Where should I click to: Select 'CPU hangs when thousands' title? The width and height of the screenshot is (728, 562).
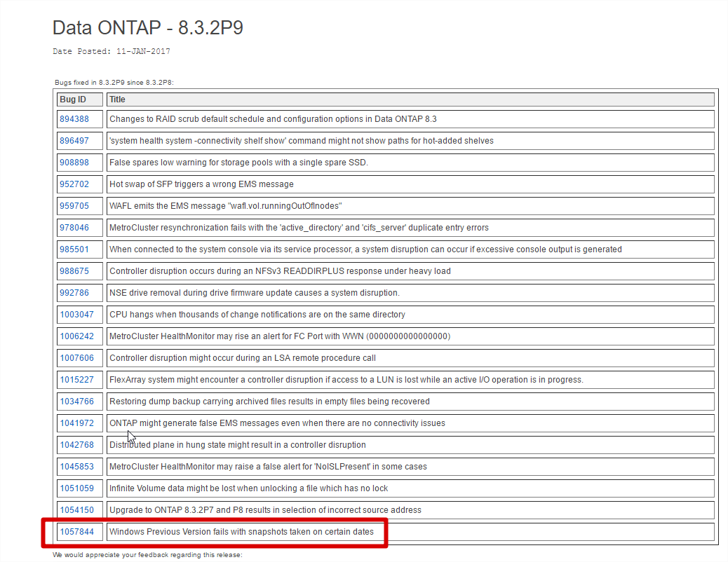tap(257, 315)
